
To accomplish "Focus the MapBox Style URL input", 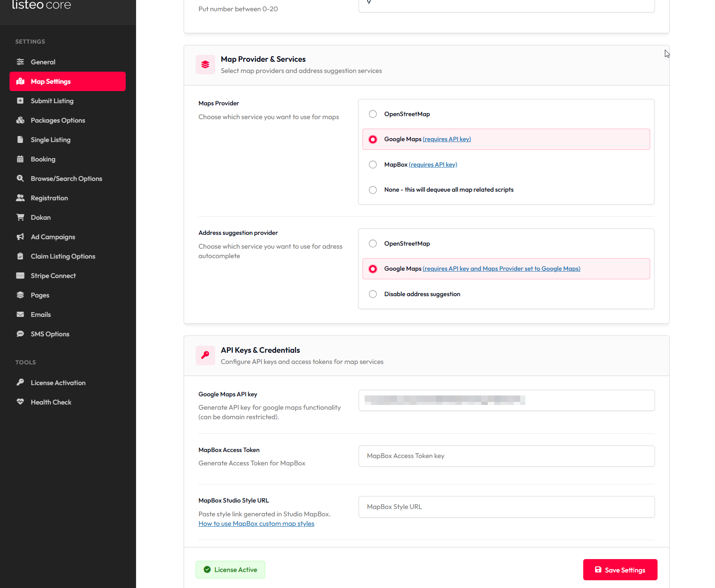I will 506,507.
